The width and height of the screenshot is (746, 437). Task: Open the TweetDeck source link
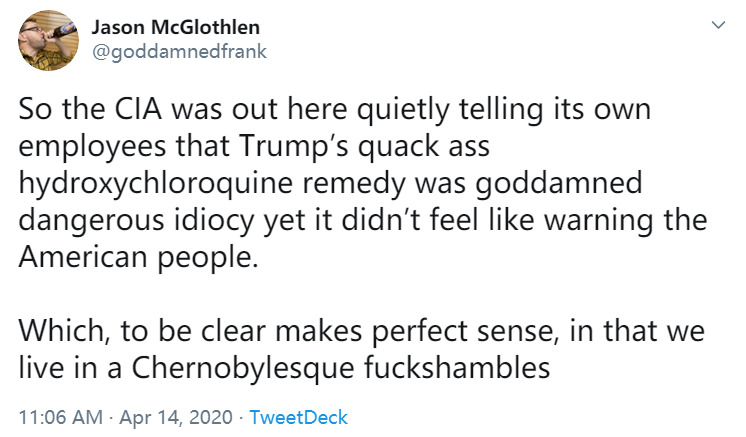pos(297,415)
